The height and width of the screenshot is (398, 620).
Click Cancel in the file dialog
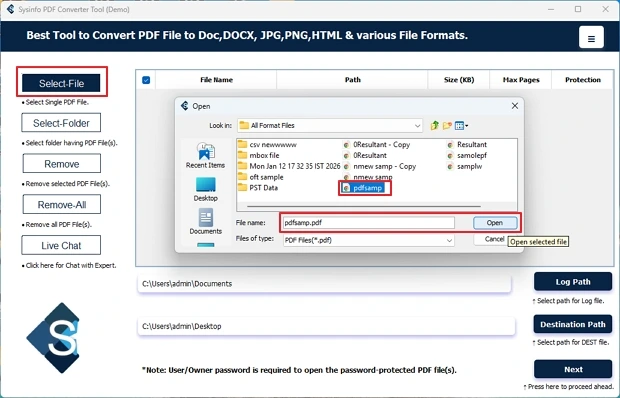490,239
